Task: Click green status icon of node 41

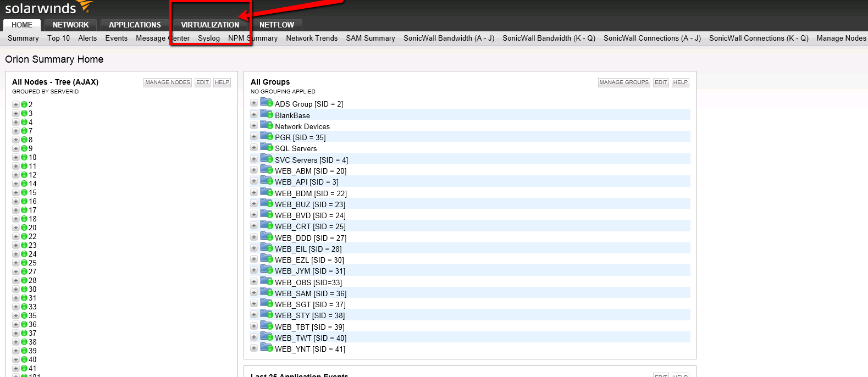Action: tap(24, 368)
